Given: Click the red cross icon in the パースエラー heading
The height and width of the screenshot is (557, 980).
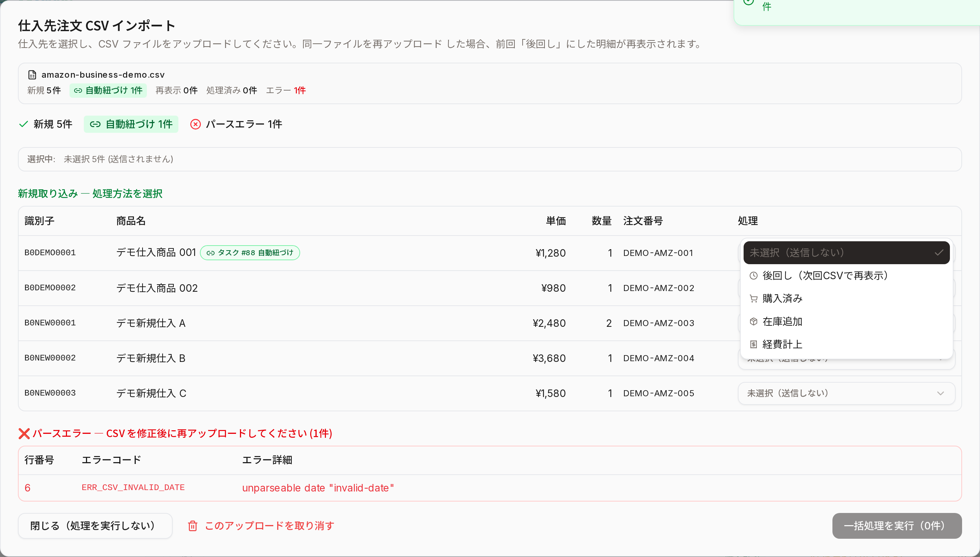Looking at the screenshot, I should point(24,434).
